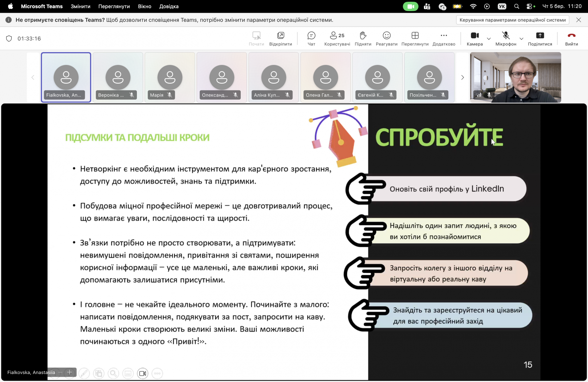Open the Довідка menu

(x=169, y=6)
